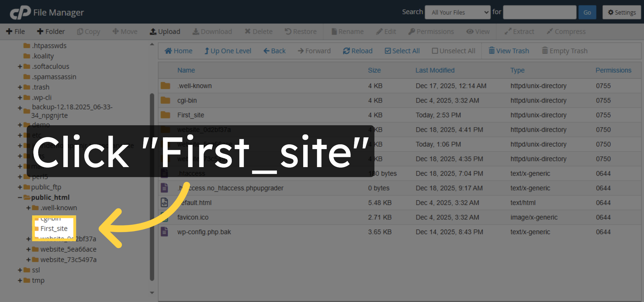Click the Upload icon in the toolbar
This screenshot has height=302, width=644.
tap(165, 31)
